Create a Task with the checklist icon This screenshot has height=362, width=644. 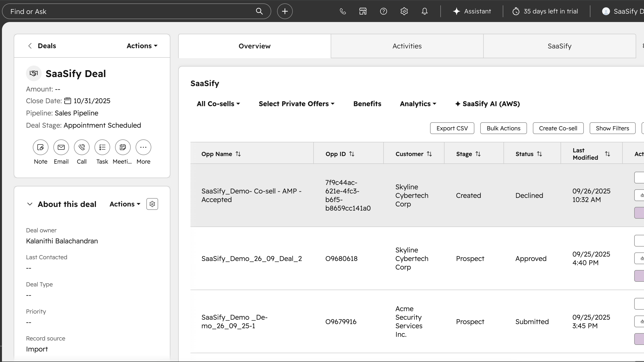102,147
